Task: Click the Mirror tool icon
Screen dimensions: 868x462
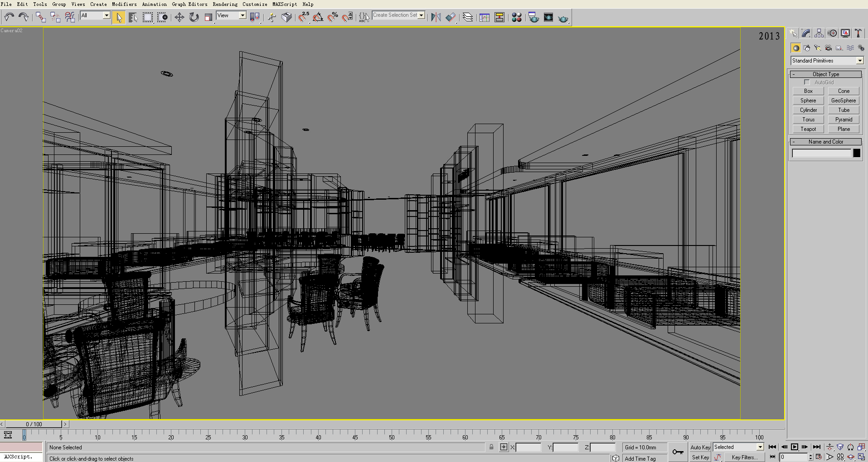Action: [436, 17]
